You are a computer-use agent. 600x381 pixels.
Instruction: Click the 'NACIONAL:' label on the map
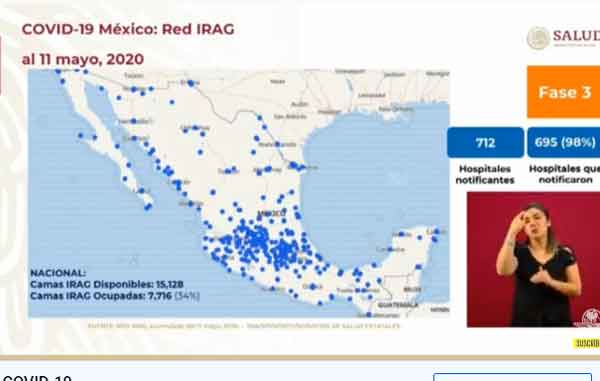[58, 273]
